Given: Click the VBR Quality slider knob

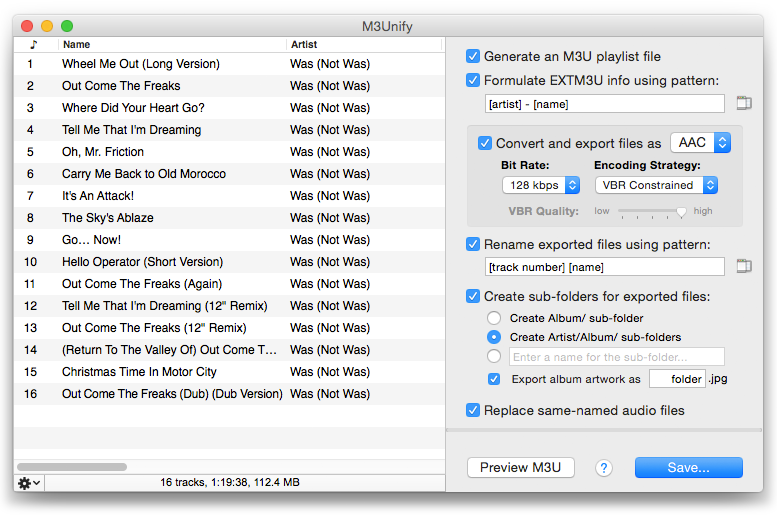Looking at the screenshot, I should [681, 212].
